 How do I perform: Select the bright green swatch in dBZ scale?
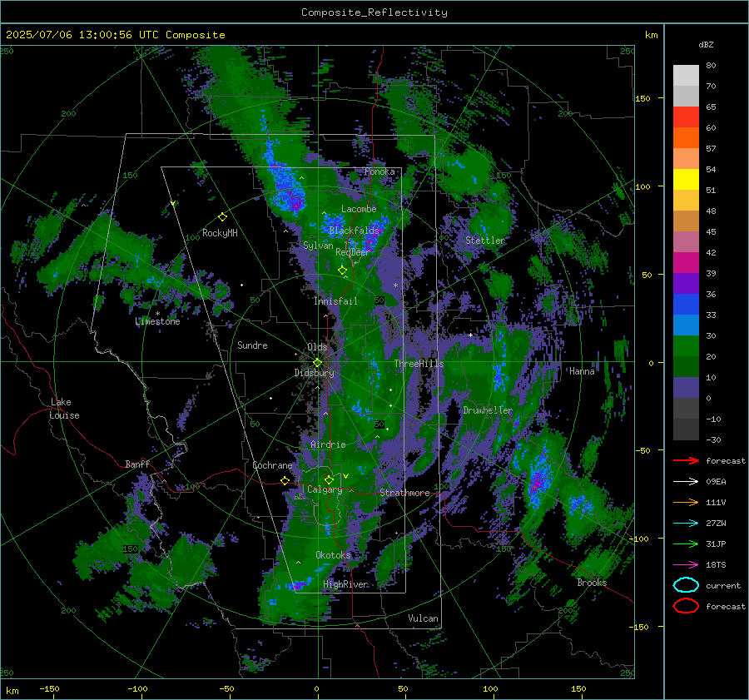[686, 346]
